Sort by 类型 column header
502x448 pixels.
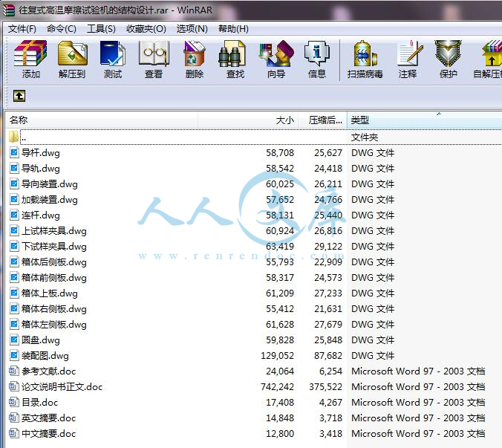click(x=425, y=120)
